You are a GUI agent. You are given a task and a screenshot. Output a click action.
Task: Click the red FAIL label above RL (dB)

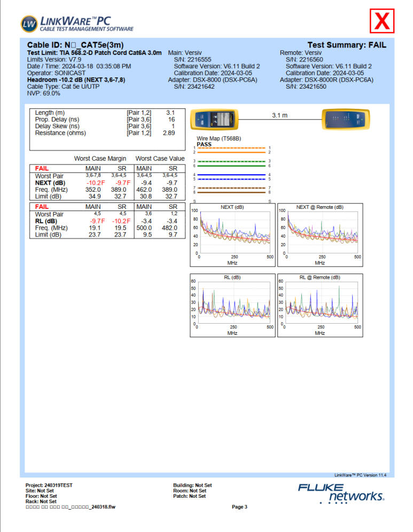click(42, 206)
